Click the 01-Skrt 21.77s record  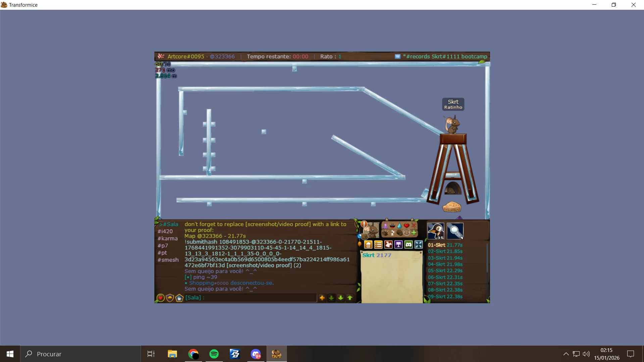coord(445,245)
